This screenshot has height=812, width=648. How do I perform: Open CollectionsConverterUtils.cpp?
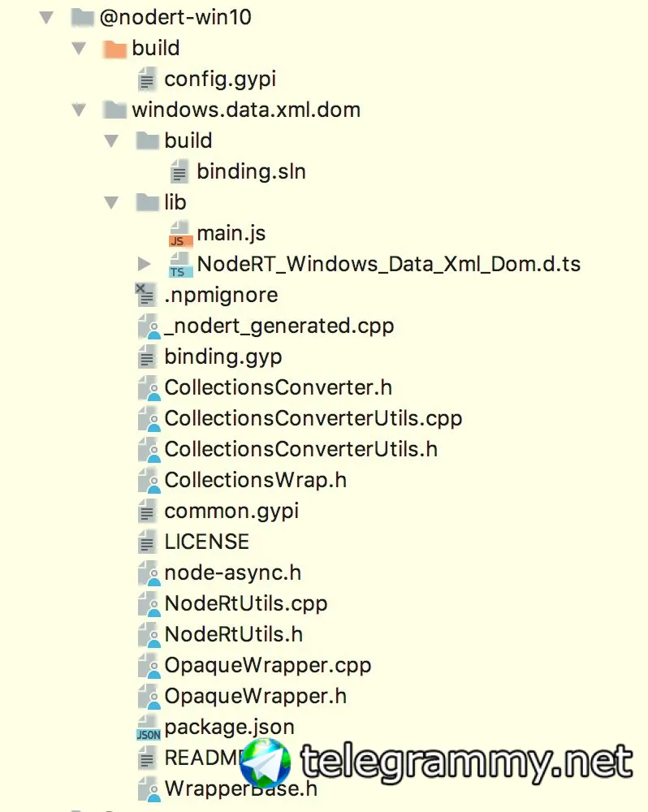point(313,418)
